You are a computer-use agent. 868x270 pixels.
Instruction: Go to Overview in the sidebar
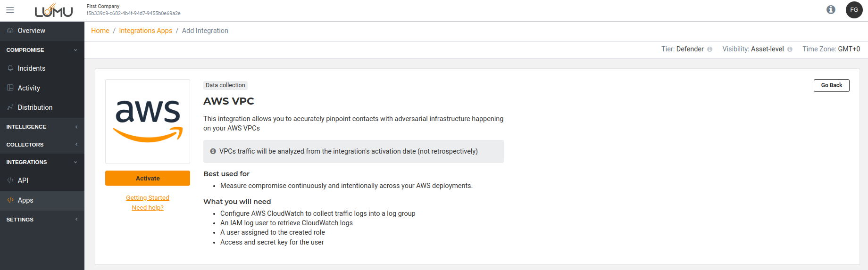31,31
